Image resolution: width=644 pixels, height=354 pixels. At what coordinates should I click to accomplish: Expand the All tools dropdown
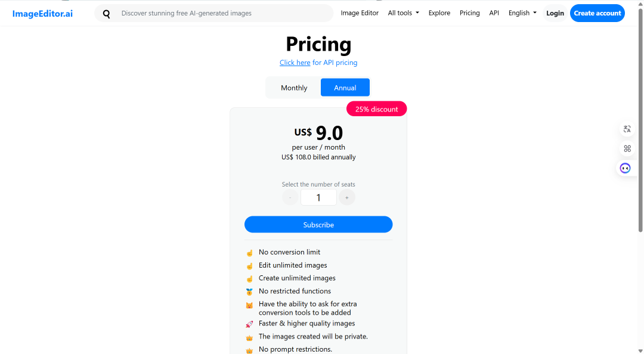pyautogui.click(x=403, y=13)
